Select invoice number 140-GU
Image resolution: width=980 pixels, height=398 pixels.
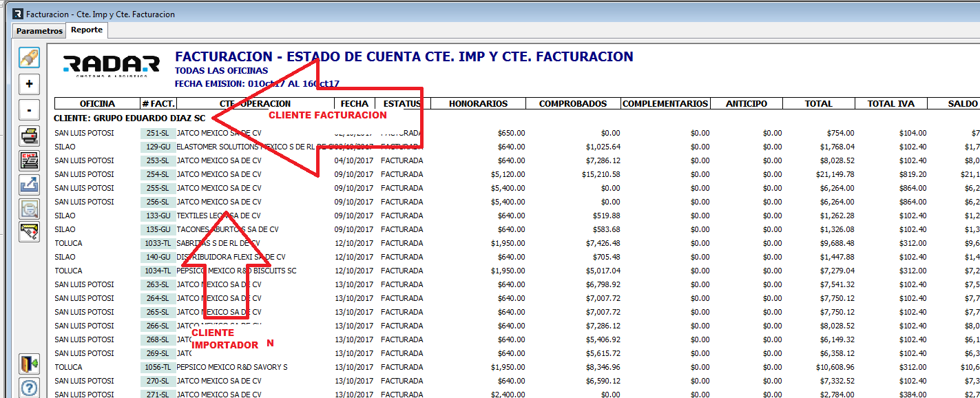158,257
